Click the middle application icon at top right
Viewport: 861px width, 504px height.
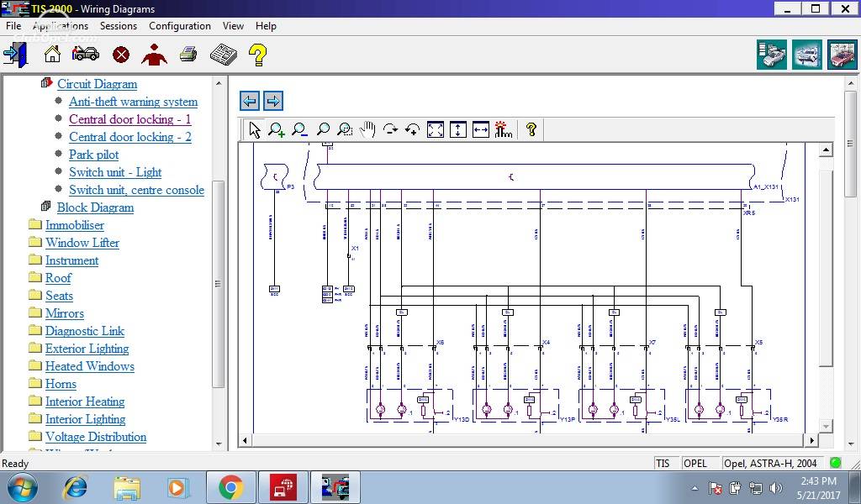pyautogui.click(x=806, y=55)
